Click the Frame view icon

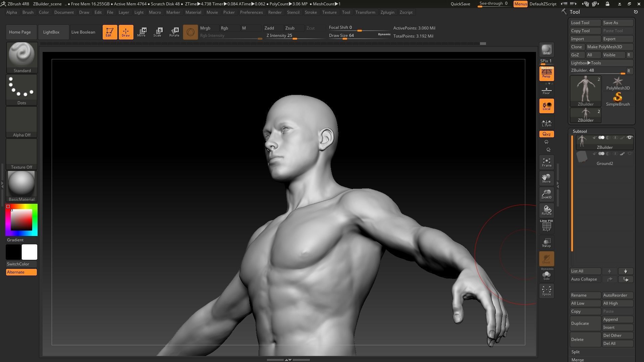[546, 163]
